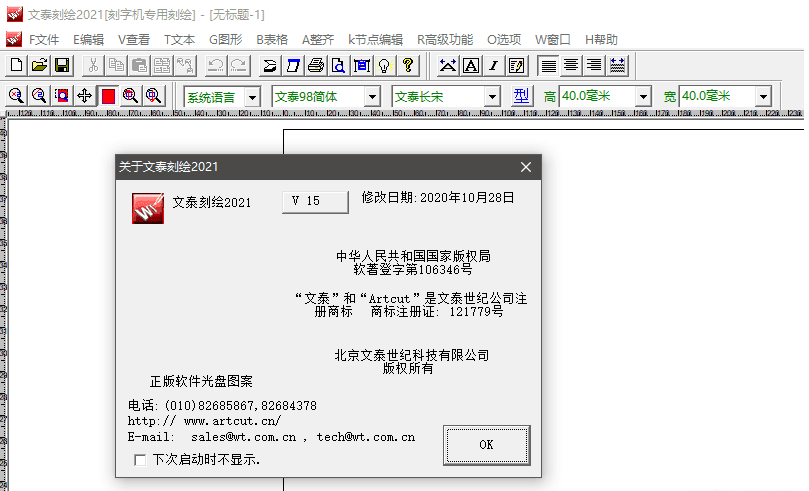Click the yellow question mark help icon
The image size is (809, 491).
408,66
